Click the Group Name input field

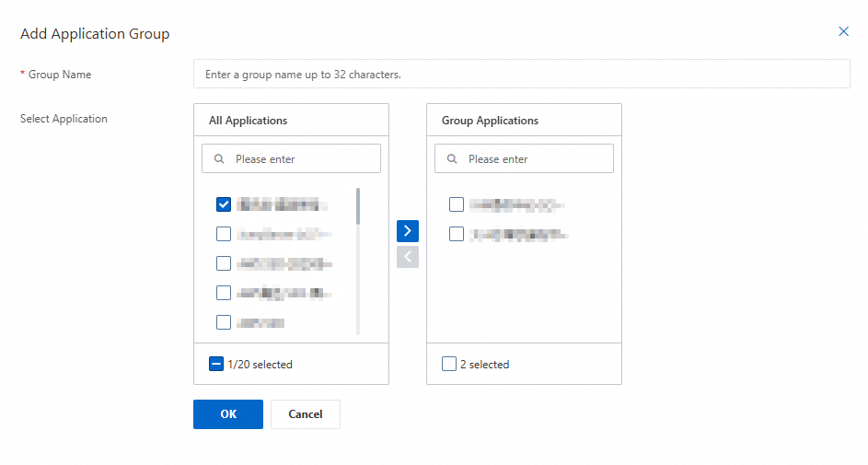pyautogui.click(x=521, y=75)
